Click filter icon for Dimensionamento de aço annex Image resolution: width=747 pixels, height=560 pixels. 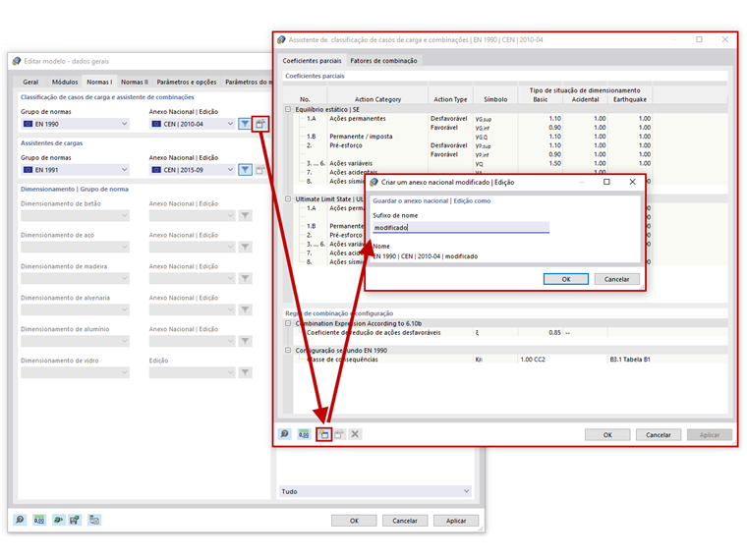click(x=245, y=247)
